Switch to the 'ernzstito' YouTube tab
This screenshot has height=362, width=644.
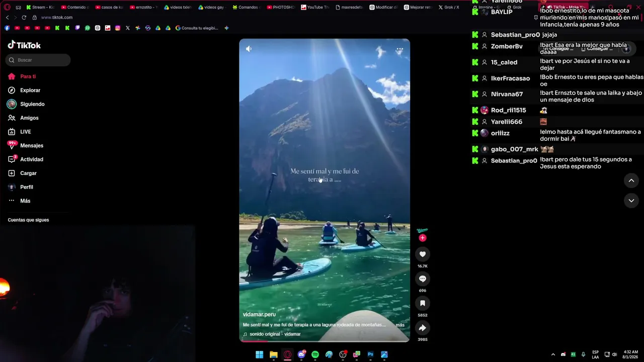coord(143,8)
